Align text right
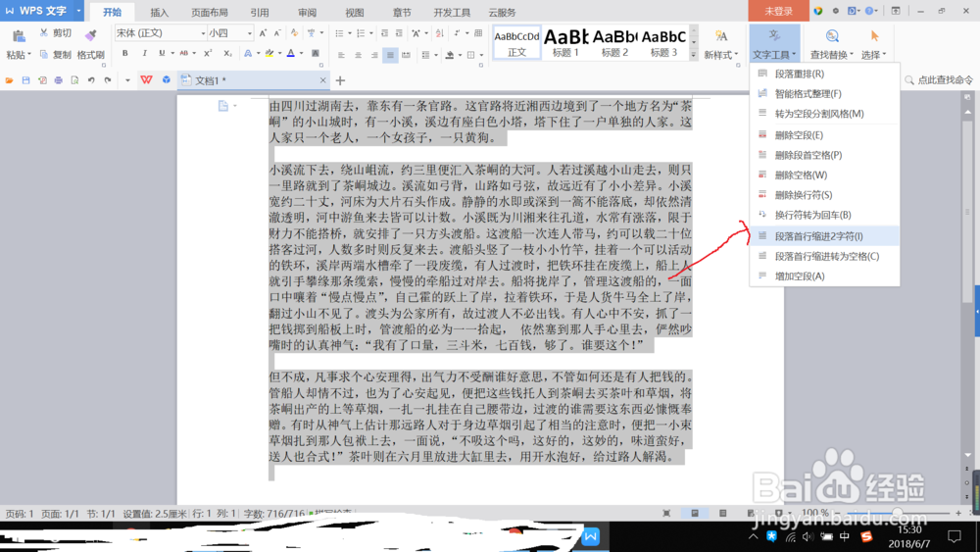This screenshot has width=980, height=552. click(373, 55)
